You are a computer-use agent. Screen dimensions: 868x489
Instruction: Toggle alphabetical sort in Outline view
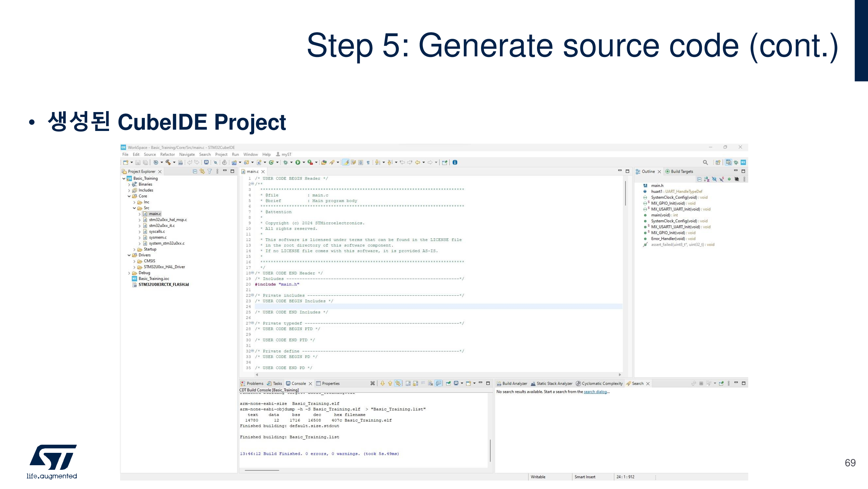pos(707,179)
